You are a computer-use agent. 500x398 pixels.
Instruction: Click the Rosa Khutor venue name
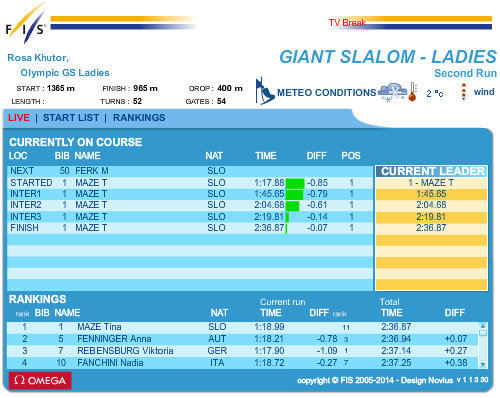point(38,58)
